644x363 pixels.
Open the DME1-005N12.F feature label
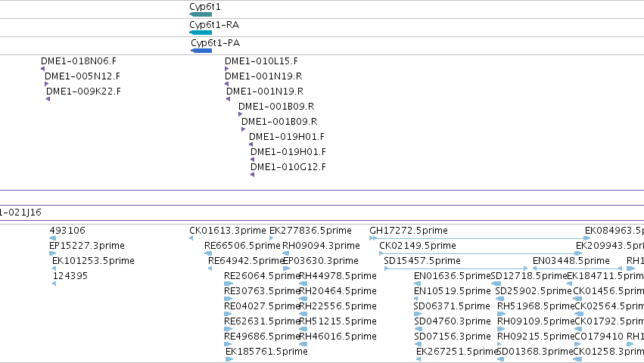point(82,76)
